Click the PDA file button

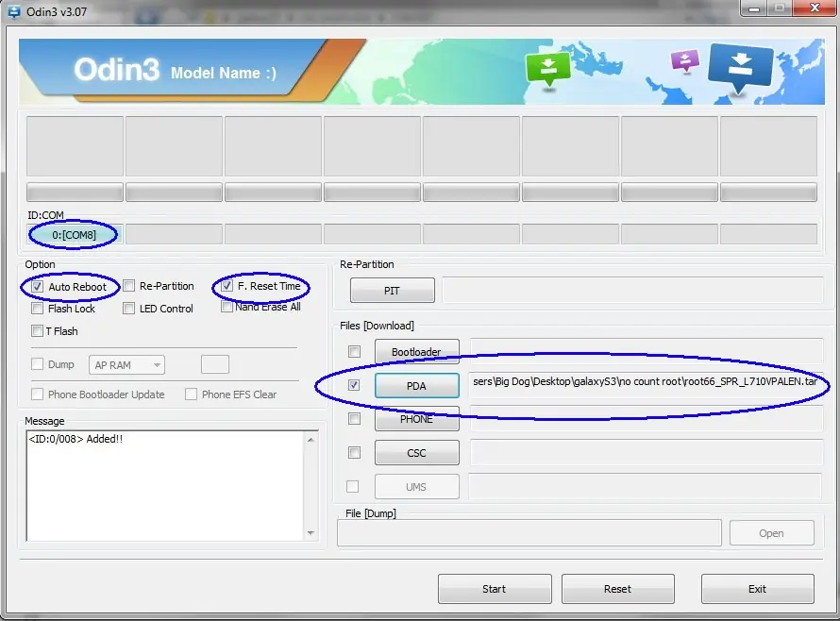point(417,386)
